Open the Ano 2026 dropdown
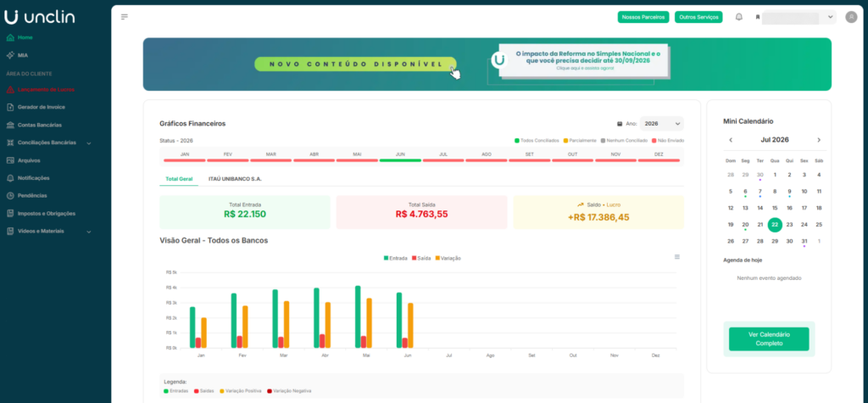The width and height of the screenshot is (868, 403). 661,124
